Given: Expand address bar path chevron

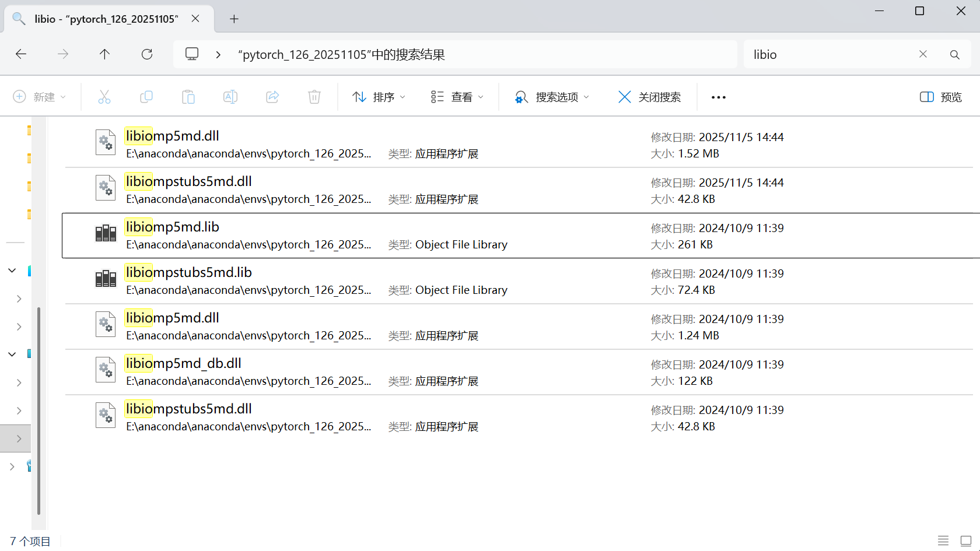Looking at the screenshot, I should click(218, 54).
